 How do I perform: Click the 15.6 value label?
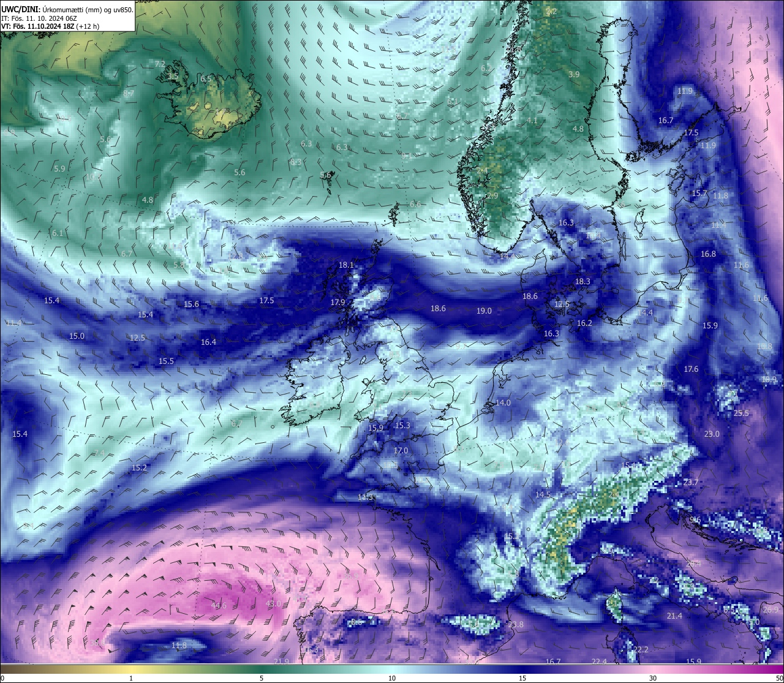coord(192,304)
